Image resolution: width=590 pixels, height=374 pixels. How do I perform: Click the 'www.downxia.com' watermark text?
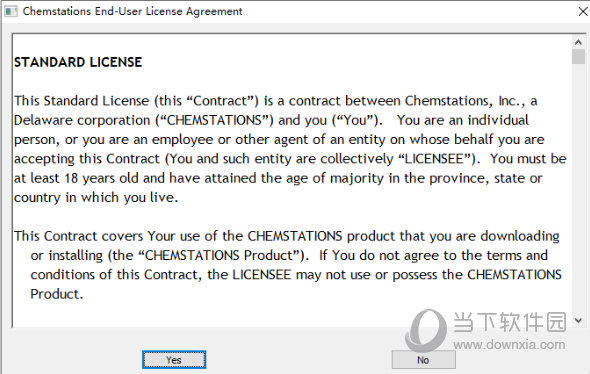pyautogui.click(x=509, y=345)
